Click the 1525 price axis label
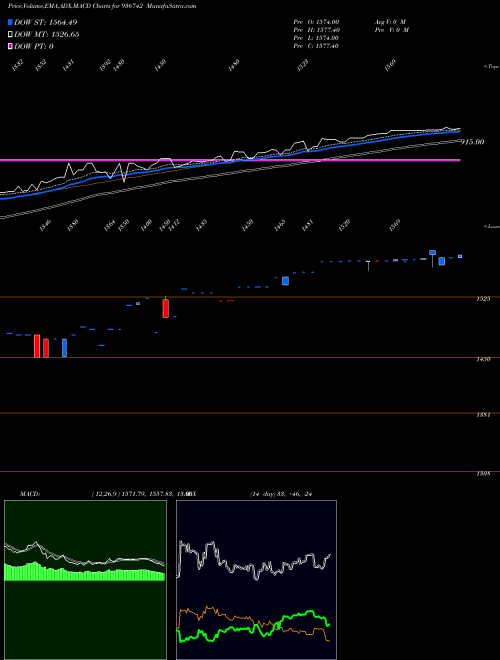The height and width of the screenshot is (660, 500). tap(484, 299)
